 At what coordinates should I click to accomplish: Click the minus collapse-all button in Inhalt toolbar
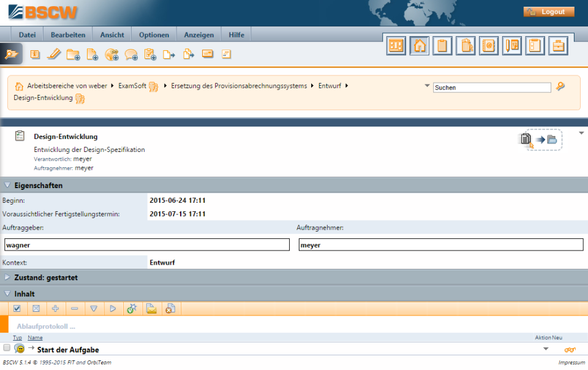coord(74,309)
